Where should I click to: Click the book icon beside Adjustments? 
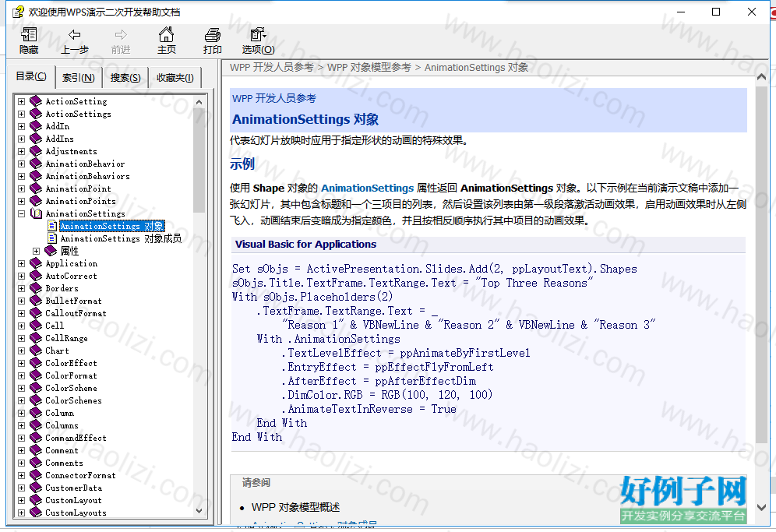(36, 151)
